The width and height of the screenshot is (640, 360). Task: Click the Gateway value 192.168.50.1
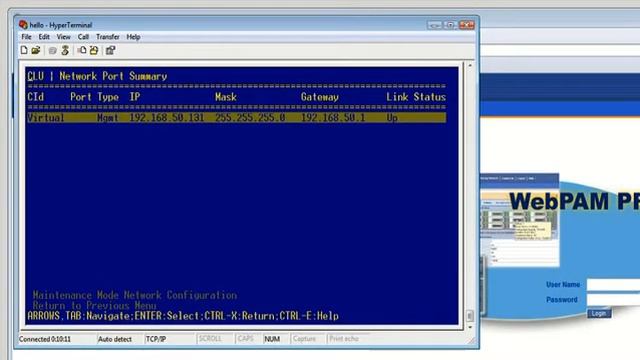(x=333, y=118)
